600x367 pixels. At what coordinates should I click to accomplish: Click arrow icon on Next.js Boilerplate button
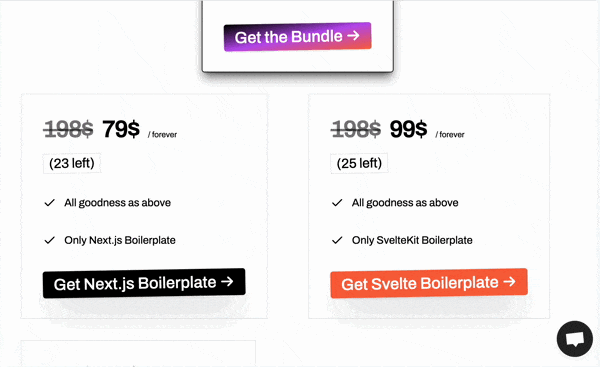pyautogui.click(x=227, y=282)
